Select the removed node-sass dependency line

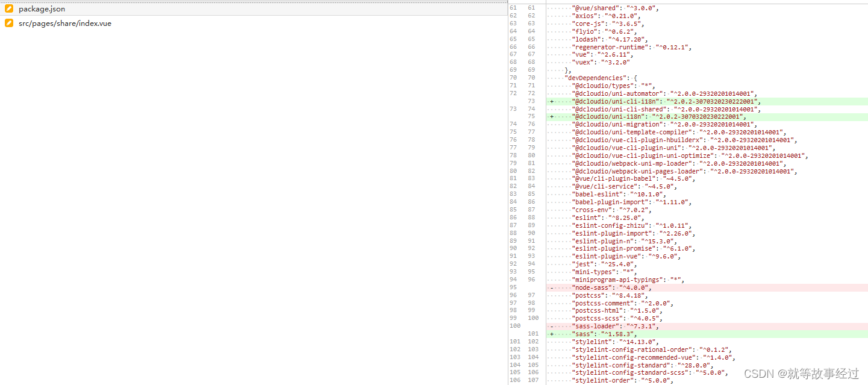pos(632,287)
